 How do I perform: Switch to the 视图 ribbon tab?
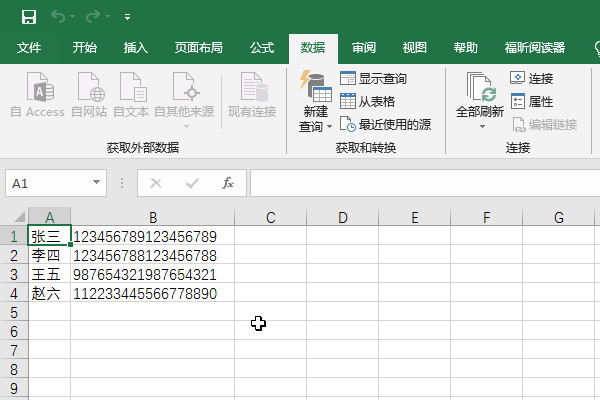click(414, 48)
